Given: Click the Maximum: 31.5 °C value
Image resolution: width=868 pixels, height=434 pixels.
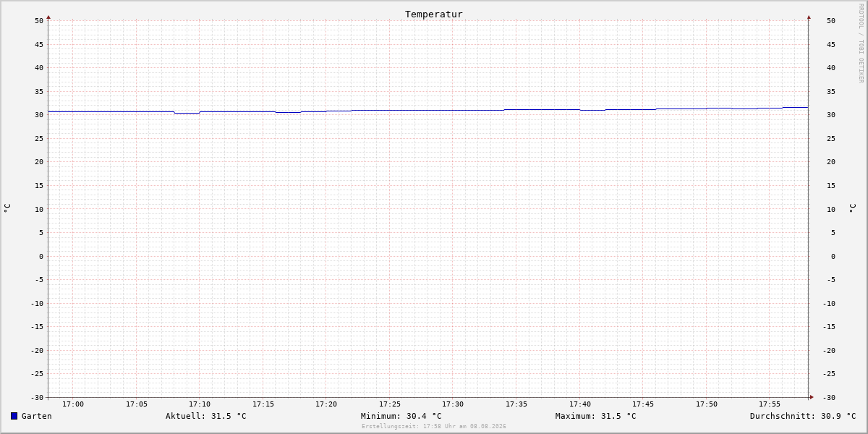Looking at the screenshot, I should click(596, 416).
